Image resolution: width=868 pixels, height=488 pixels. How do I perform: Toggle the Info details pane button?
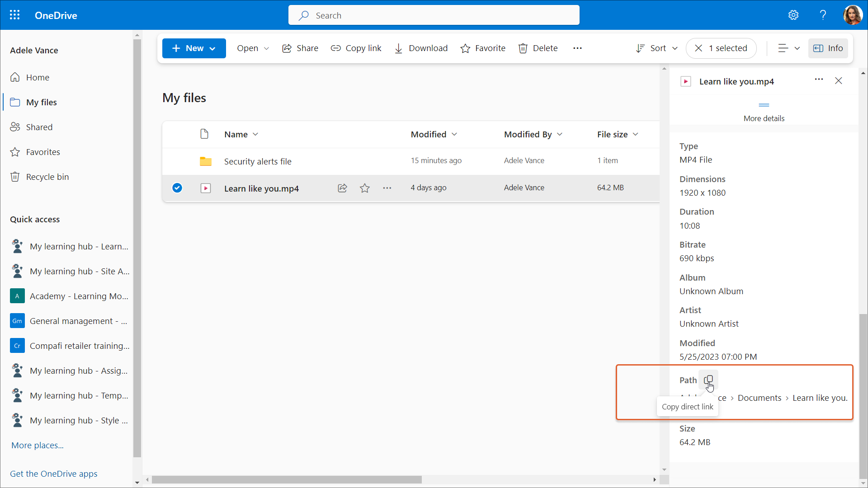tap(828, 48)
